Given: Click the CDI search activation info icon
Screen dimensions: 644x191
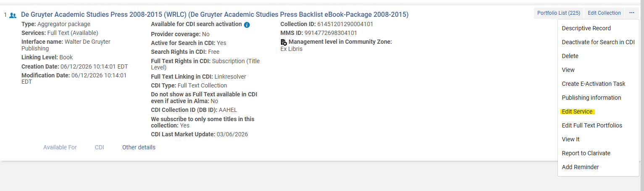Looking at the screenshot, I should coord(247,25).
